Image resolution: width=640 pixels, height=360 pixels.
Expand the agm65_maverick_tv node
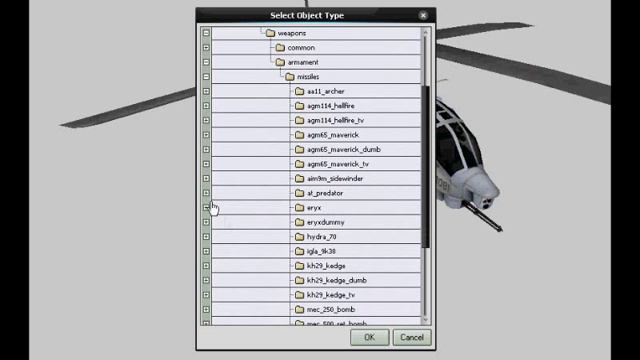point(206,164)
